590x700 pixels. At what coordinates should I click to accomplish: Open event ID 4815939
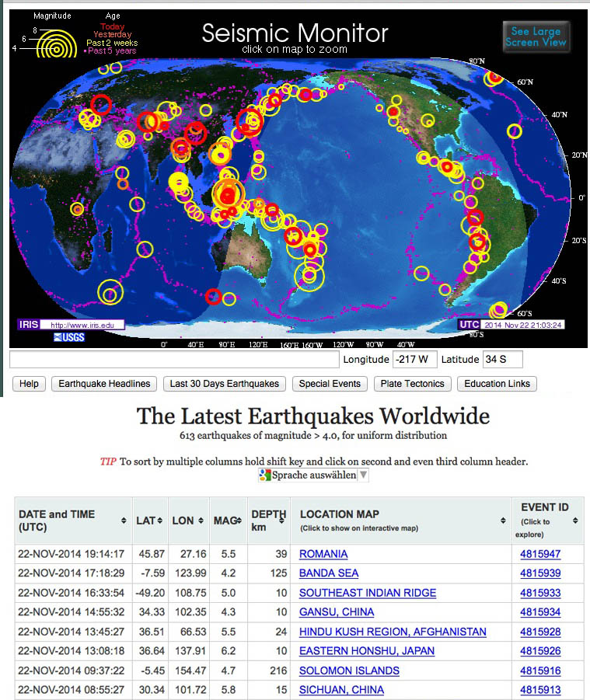click(x=540, y=573)
